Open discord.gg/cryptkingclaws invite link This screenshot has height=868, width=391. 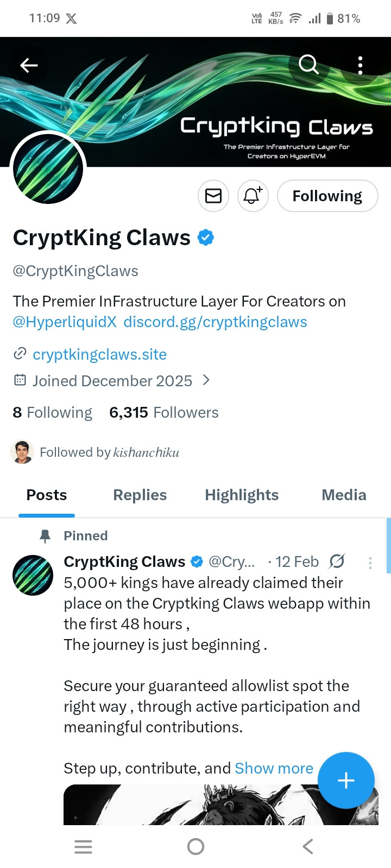tap(215, 322)
